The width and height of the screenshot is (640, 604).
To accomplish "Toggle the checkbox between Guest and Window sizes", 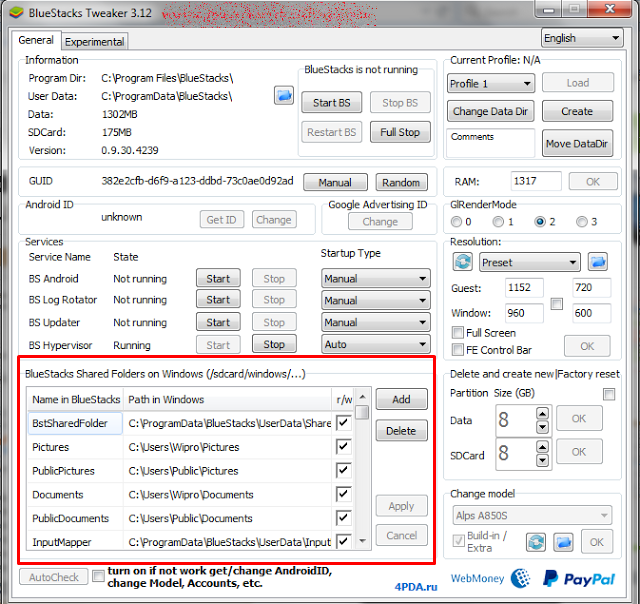I will 557,304.
